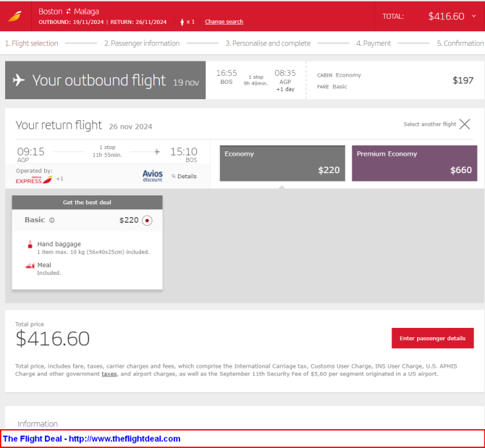The height and width of the screenshot is (448, 485).
Task: Open the Your outbound flight panel
Action: 105,80
